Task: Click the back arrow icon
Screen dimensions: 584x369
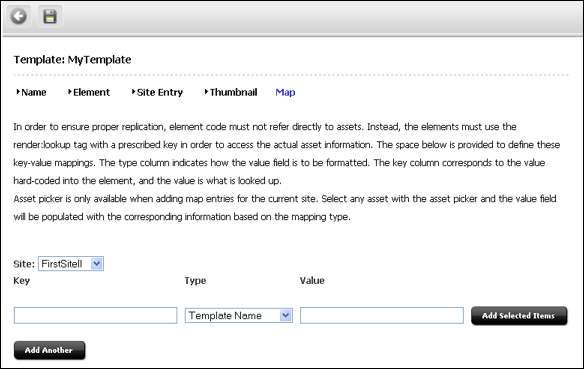Action: click(19, 17)
